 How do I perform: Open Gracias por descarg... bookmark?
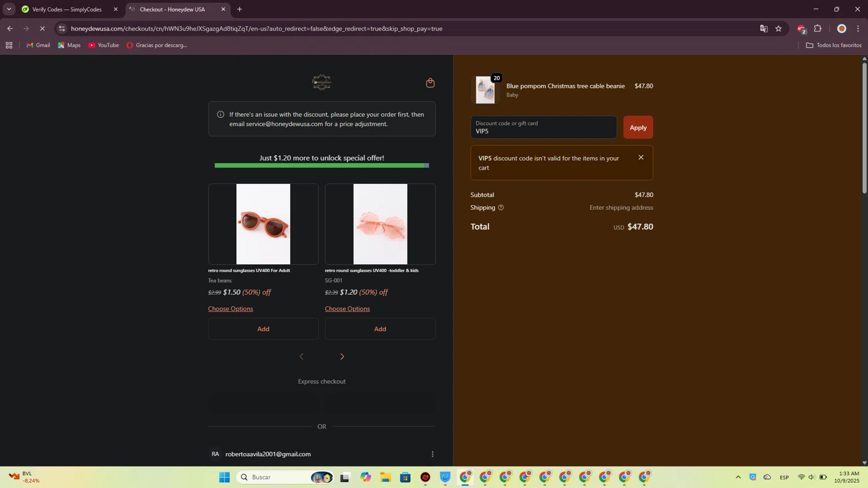[157, 45]
